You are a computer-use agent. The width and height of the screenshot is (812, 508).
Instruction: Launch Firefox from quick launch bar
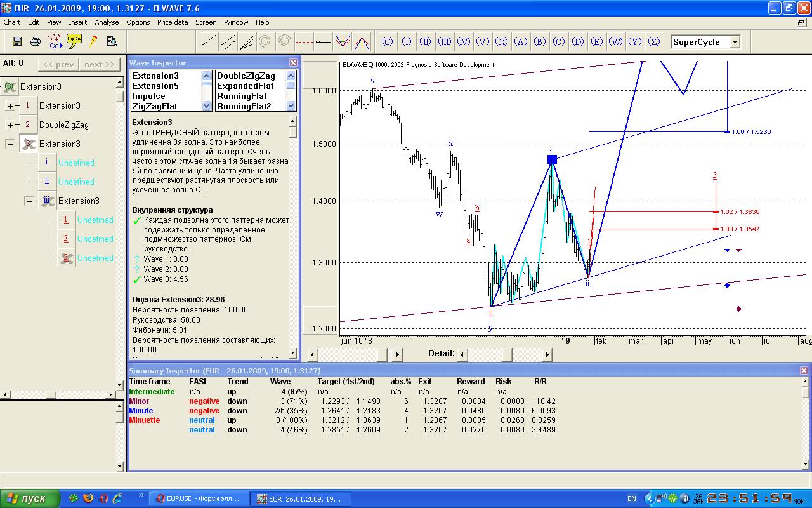pos(88,498)
